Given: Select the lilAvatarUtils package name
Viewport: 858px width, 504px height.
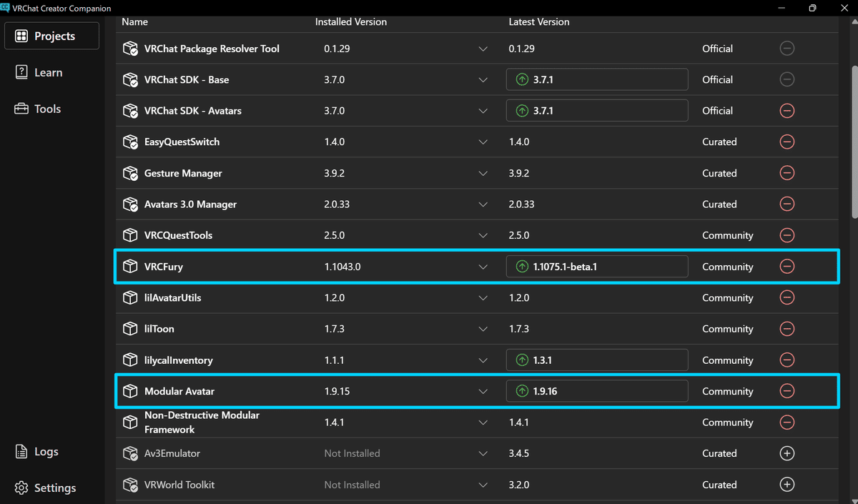Looking at the screenshot, I should pos(172,297).
